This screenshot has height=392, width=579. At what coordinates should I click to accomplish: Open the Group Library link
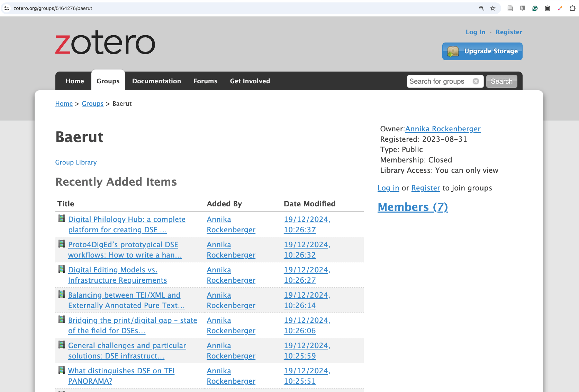tap(76, 162)
